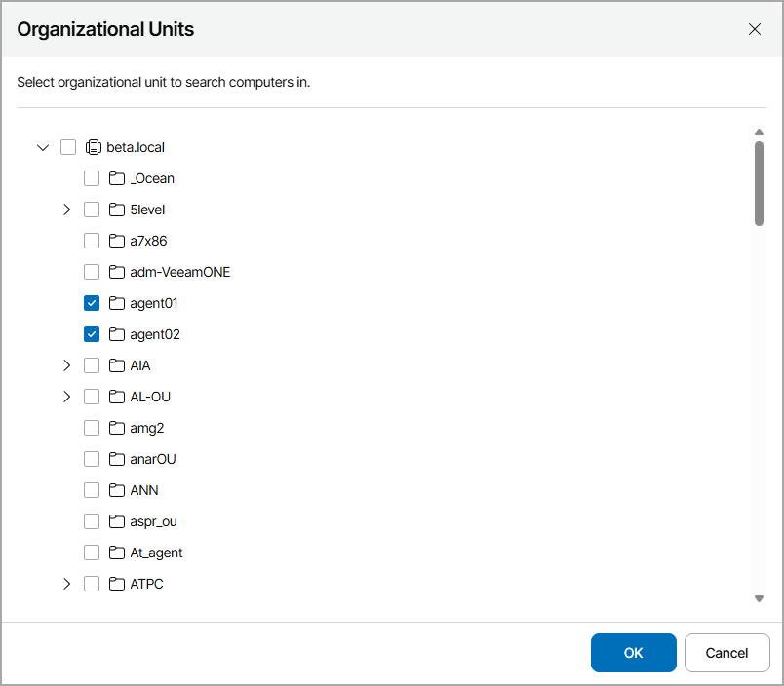Click the folder icon beside aspr_ou
The width and height of the screenshot is (784, 686).
[x=116, y=521]
